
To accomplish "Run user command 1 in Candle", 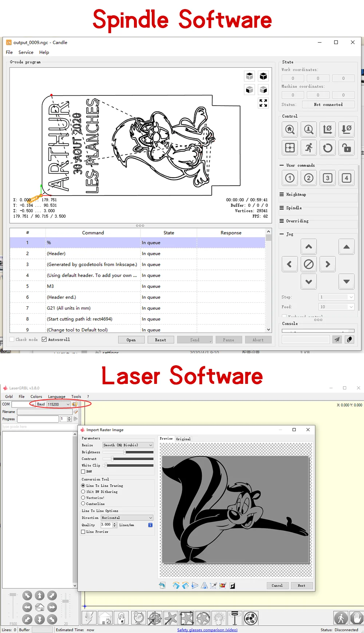I will coord(290,178).
